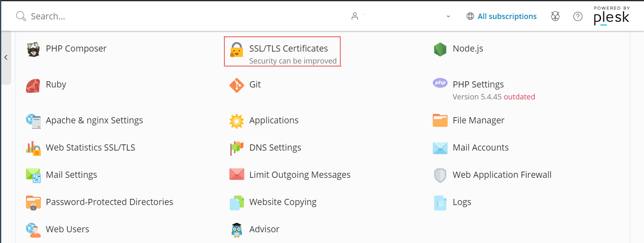Open the Plesk Advisor octopus header icon
The width and height of the screenshot is (644, 243).
pyautogui.click(x=555, y=17)
